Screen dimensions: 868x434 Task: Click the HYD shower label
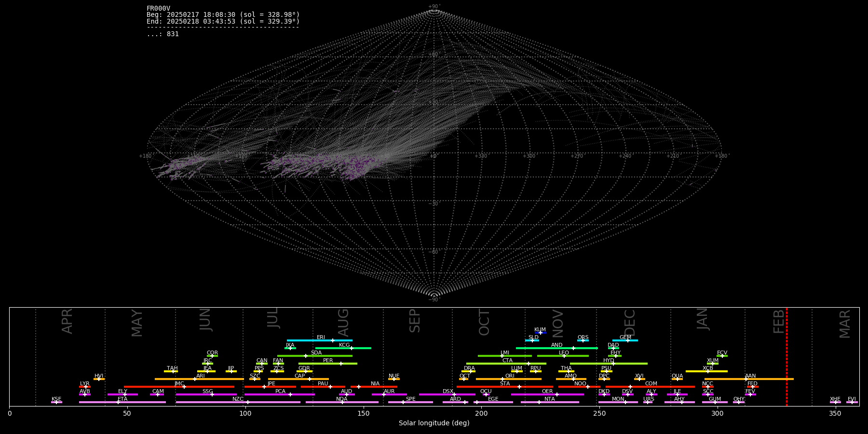tap(609, 360)
